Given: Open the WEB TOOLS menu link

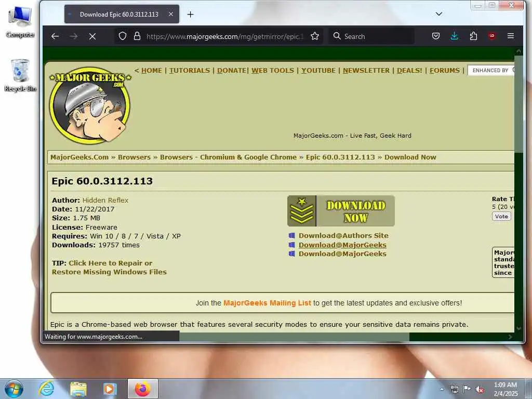Looking at the screenshot, I should (273, 71).
